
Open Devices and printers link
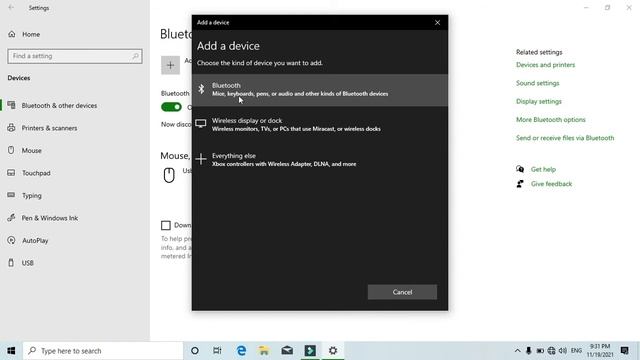545,64
